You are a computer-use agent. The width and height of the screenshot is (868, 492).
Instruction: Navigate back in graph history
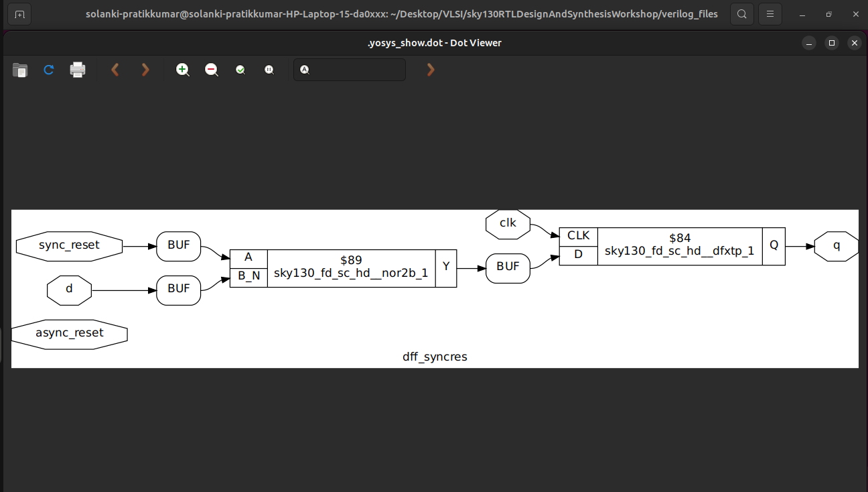point(115,70)
